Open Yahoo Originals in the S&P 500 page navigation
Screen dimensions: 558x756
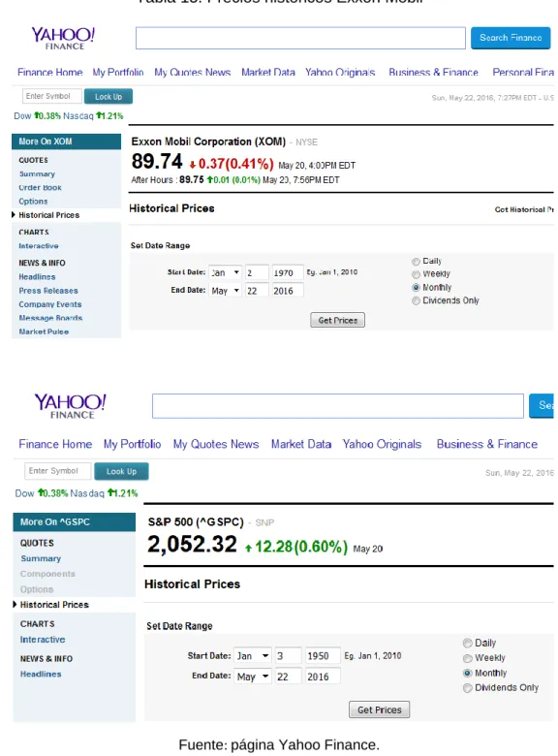coord(382,444)
